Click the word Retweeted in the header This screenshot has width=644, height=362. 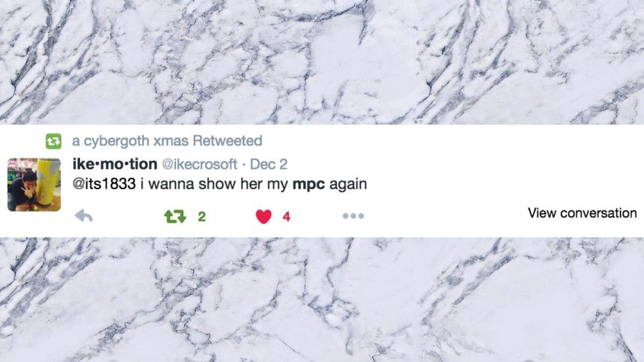[x=227, y=141]
